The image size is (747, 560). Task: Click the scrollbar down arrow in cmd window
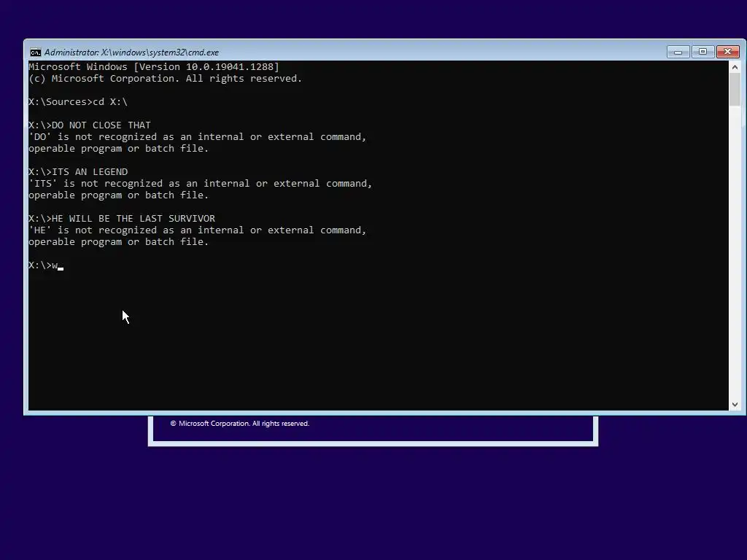tap(735, 404)
